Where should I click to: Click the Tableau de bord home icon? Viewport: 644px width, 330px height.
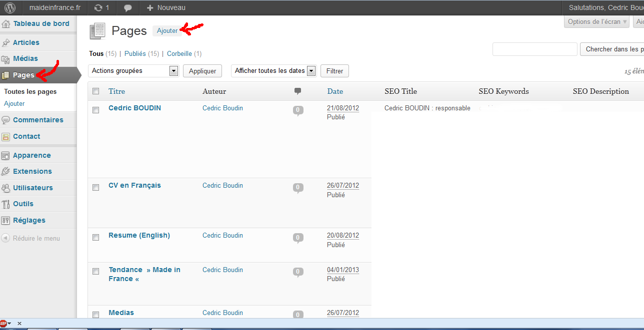5,24
